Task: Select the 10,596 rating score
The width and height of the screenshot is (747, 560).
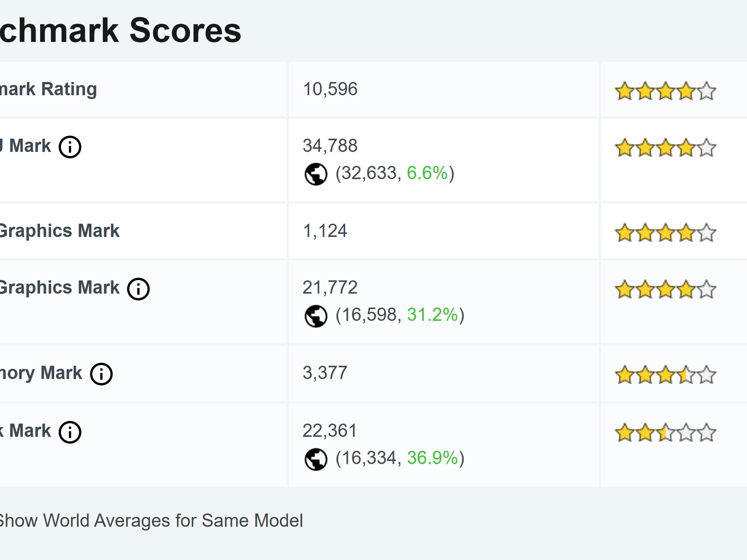Action: pyautogui.click(x=330, y=89)
